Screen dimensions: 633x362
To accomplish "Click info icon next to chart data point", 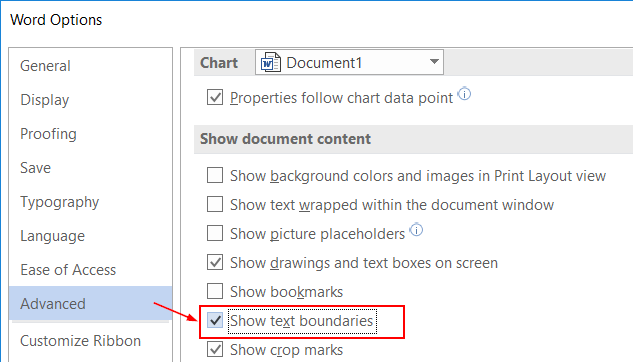I will tap(464, 94).
